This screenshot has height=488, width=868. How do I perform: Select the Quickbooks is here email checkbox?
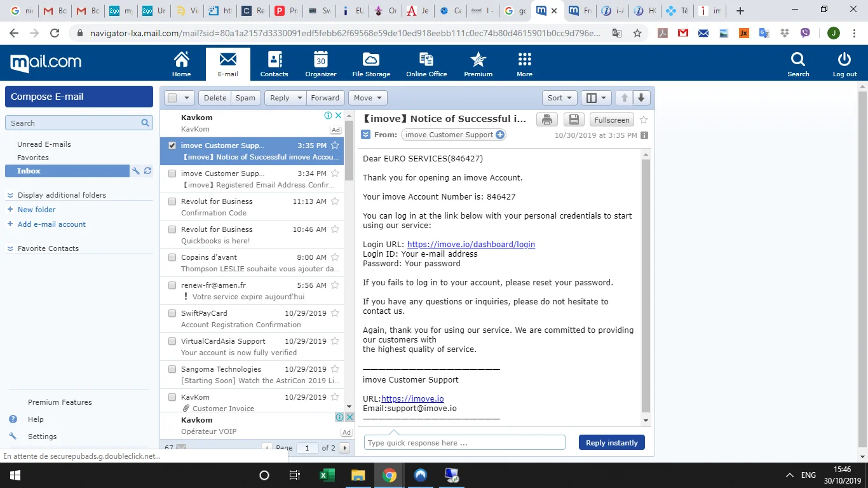pyautogui.click(x=172, y=229)
